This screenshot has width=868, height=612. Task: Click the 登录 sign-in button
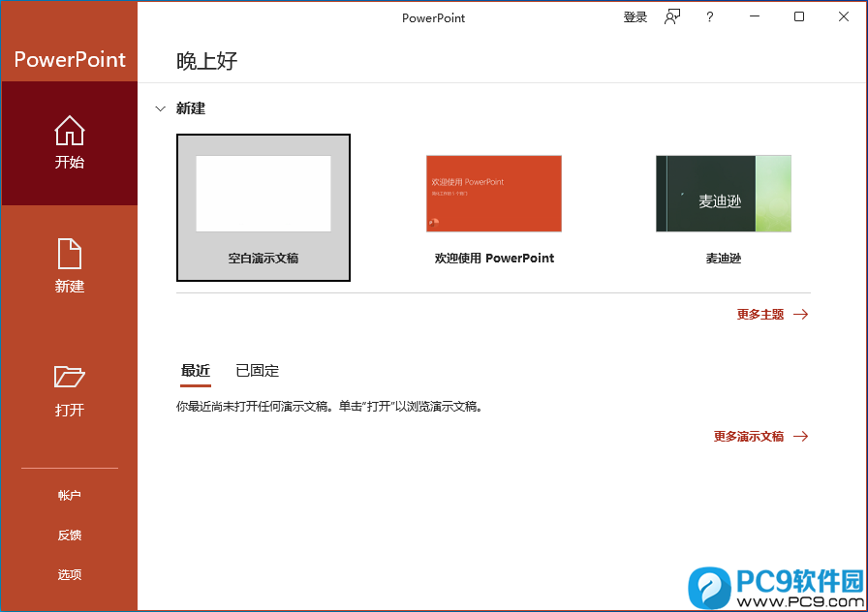pyautogui.click(x=635, y=17)
